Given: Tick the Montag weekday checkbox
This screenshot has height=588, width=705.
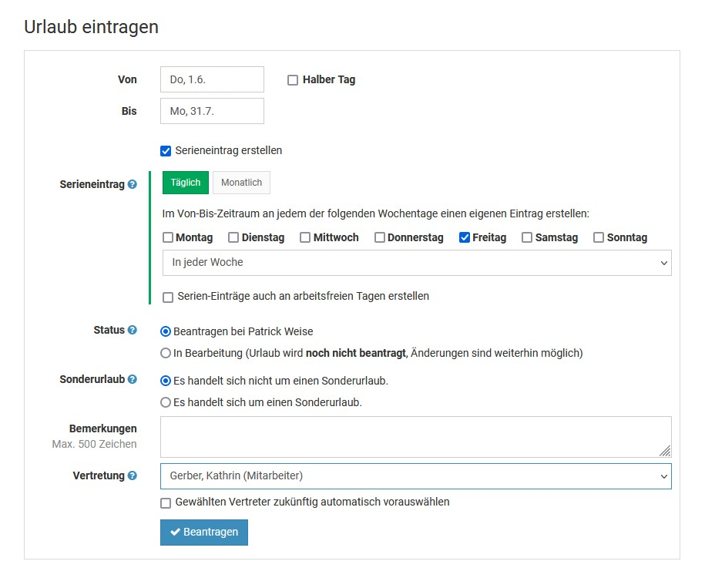Looking at the screenshot, I should coord(168,238).
